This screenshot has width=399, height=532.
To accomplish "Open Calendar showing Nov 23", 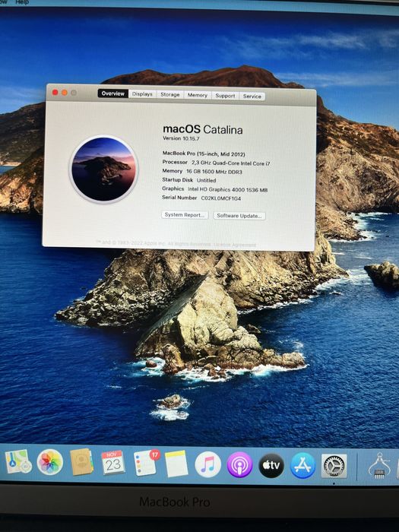I will [x=113, y=463].
